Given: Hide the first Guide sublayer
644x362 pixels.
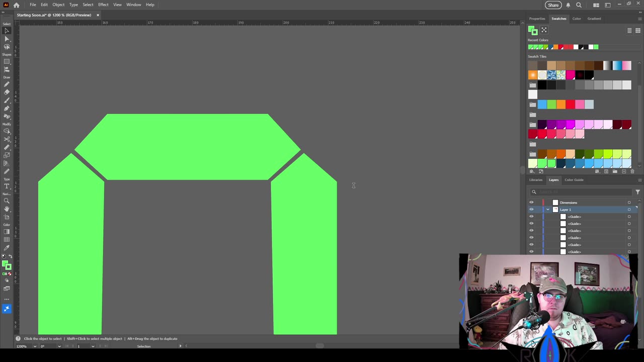Looking at the screenshot, I should [x=531, y=217].
